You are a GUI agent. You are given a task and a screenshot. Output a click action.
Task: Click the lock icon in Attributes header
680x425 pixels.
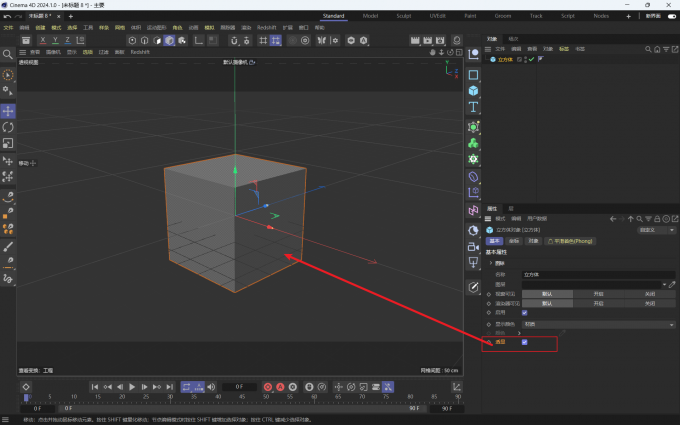click(x=657, y=219)
